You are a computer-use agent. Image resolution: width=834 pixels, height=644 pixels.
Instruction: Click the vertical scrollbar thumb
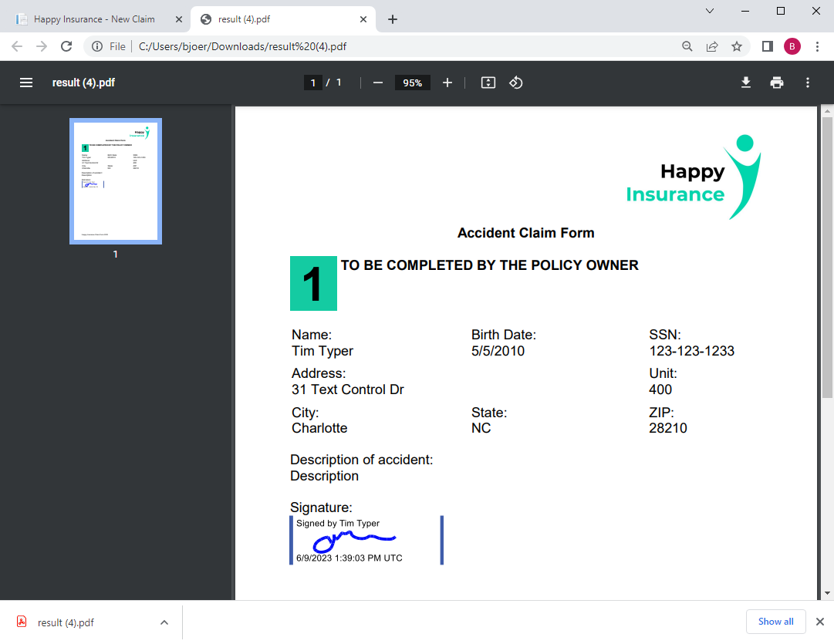tap(827, 257)
